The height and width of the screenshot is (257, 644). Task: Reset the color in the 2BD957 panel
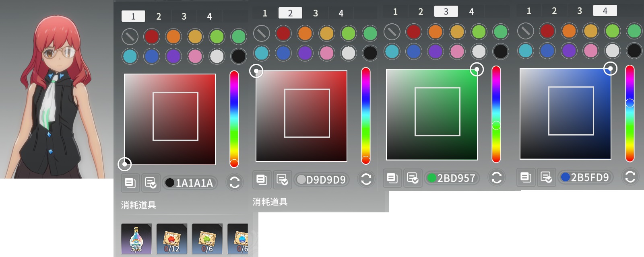point(497,177)
